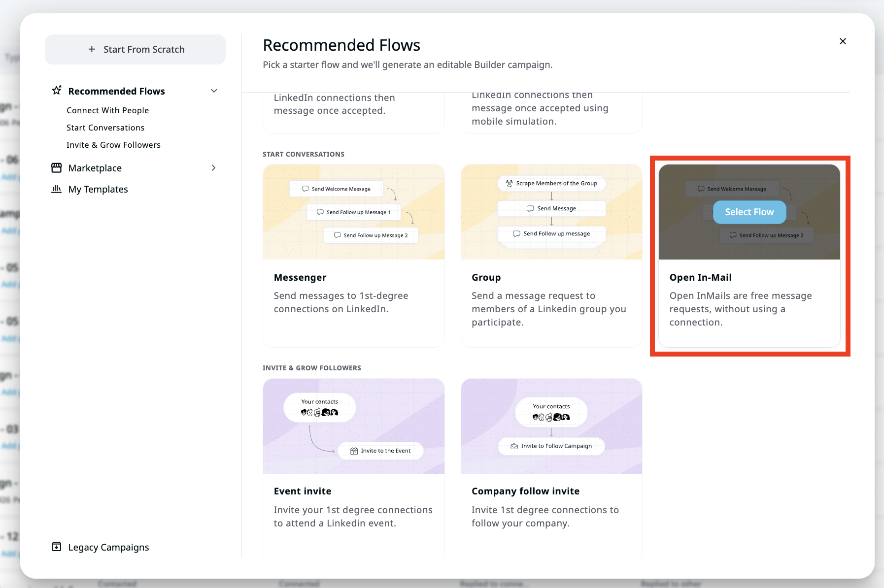Open Legacy Campaigns
884x588 pixels.
pyautogui.click(x=108, y=547)
